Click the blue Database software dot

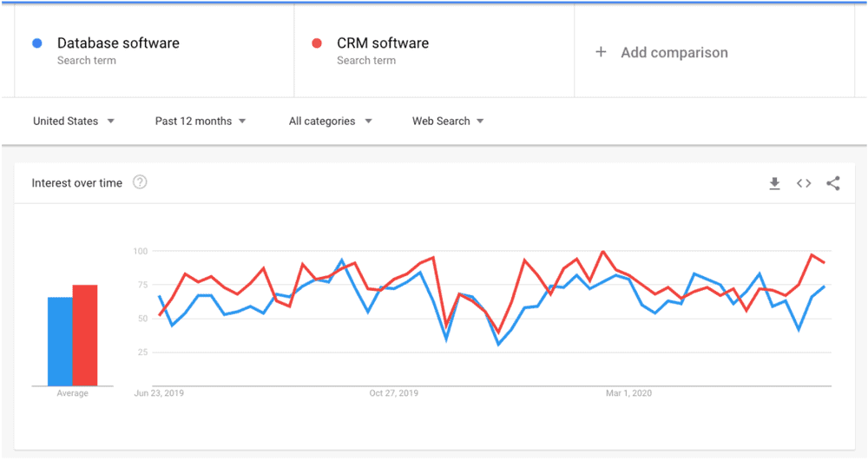pos(36,43)
